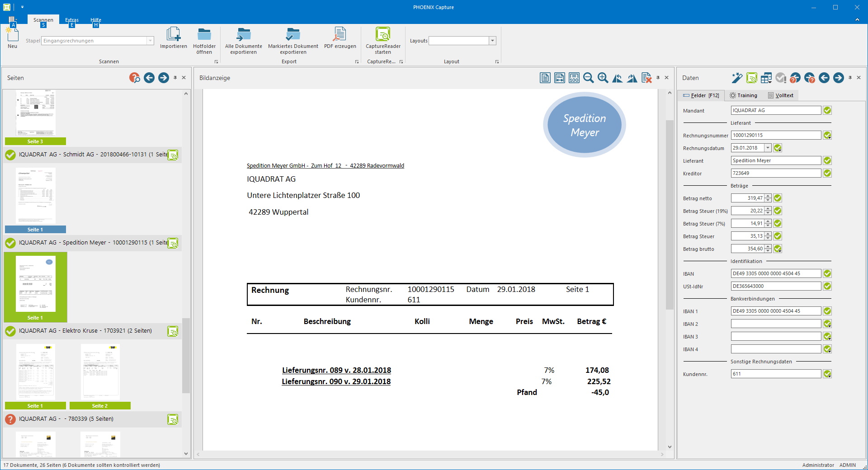Fit whole page in Bildanzeige toolbar
Screen dimensions: 868x470
[x=545, y=78]
